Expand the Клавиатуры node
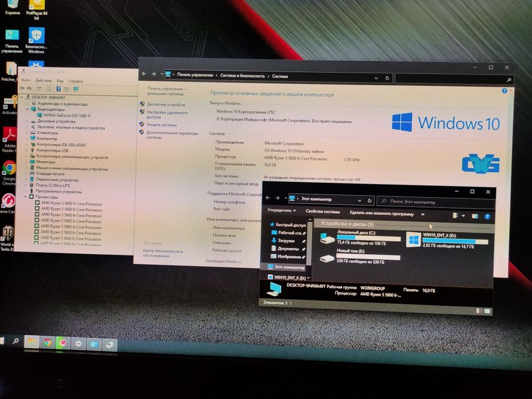Screen dimensions: 532x399 pos(27,133)
